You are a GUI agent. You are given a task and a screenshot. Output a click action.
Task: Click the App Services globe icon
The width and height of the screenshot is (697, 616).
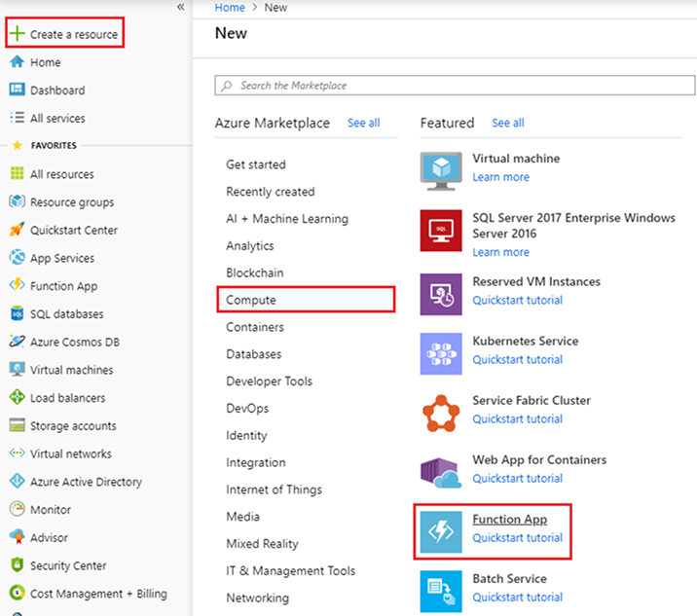coord(17,257)
